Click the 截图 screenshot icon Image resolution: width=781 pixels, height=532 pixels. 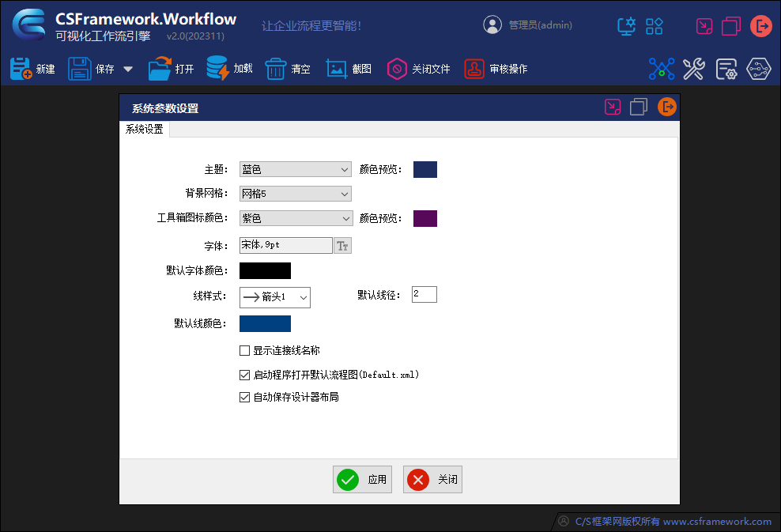click(x=336, y=68)
